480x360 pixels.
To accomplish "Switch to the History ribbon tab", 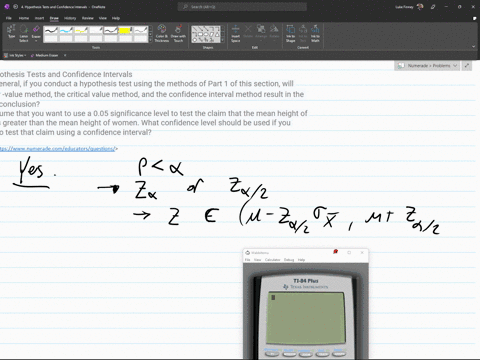I will click(x=70, y=18).
